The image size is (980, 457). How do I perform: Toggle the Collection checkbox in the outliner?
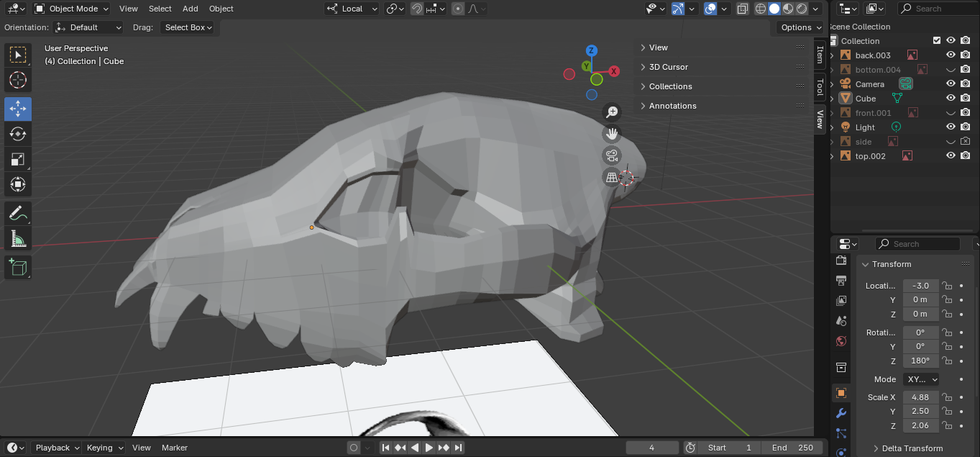tap(936, 40)
